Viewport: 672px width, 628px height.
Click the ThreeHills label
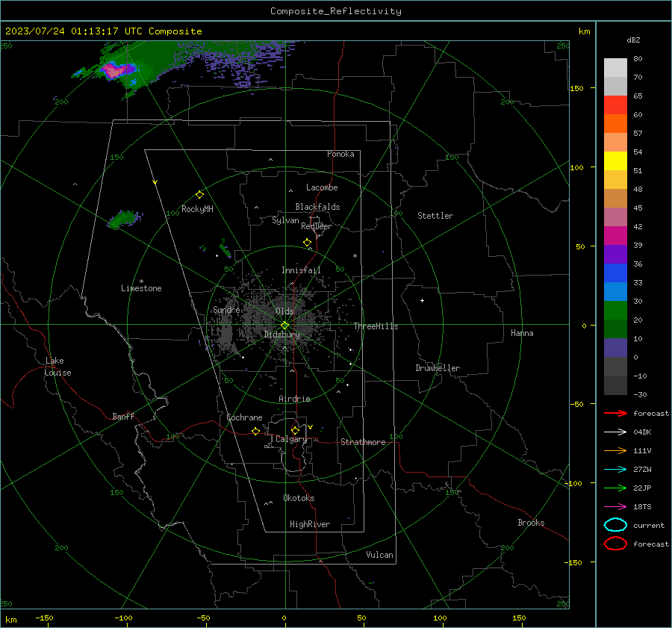(x=376, y=326)
